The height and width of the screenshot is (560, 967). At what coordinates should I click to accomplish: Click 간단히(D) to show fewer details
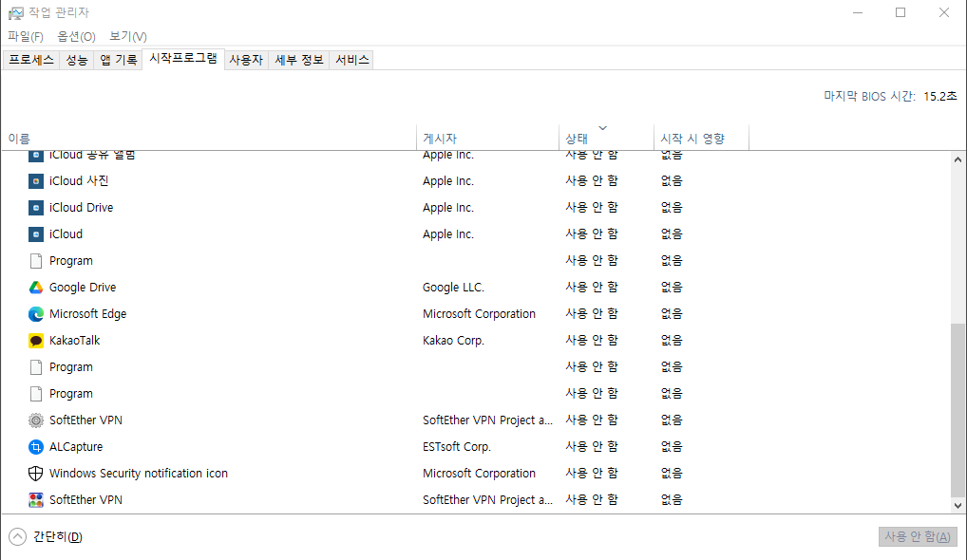tap(57, 536)
